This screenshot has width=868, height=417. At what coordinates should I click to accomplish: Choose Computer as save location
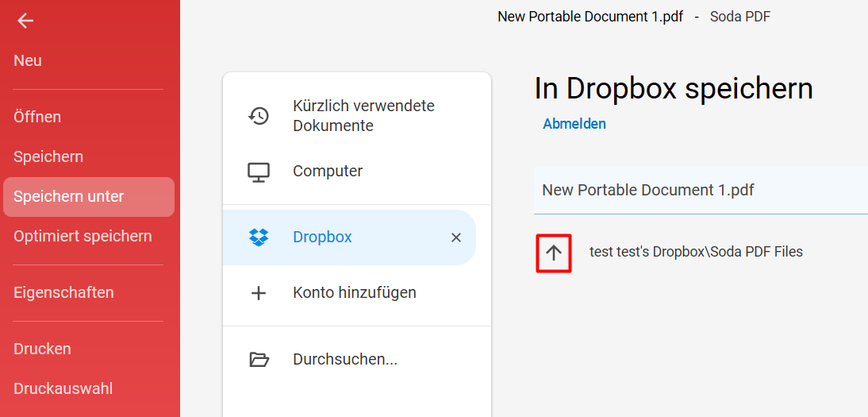(x=328, y=171)
